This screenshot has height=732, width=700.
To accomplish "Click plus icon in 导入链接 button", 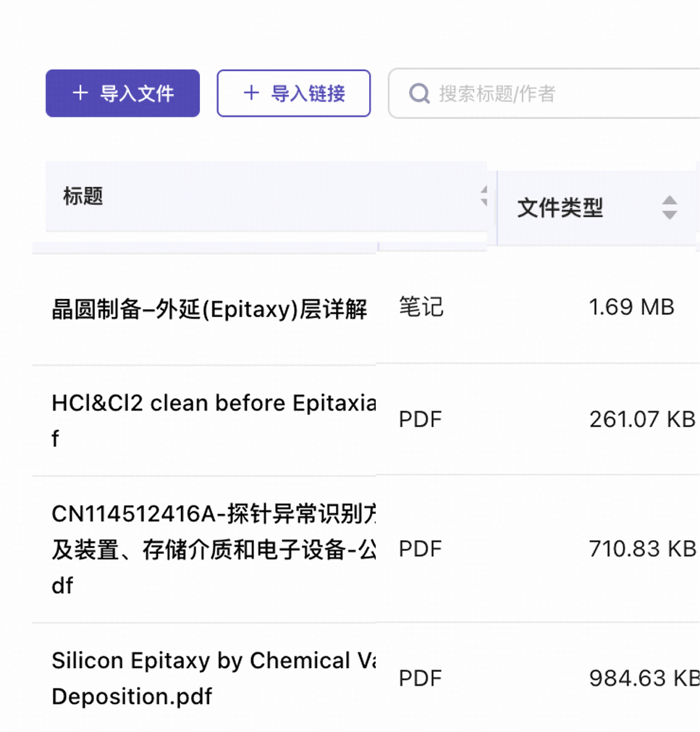I will click(x=251, y=93).
